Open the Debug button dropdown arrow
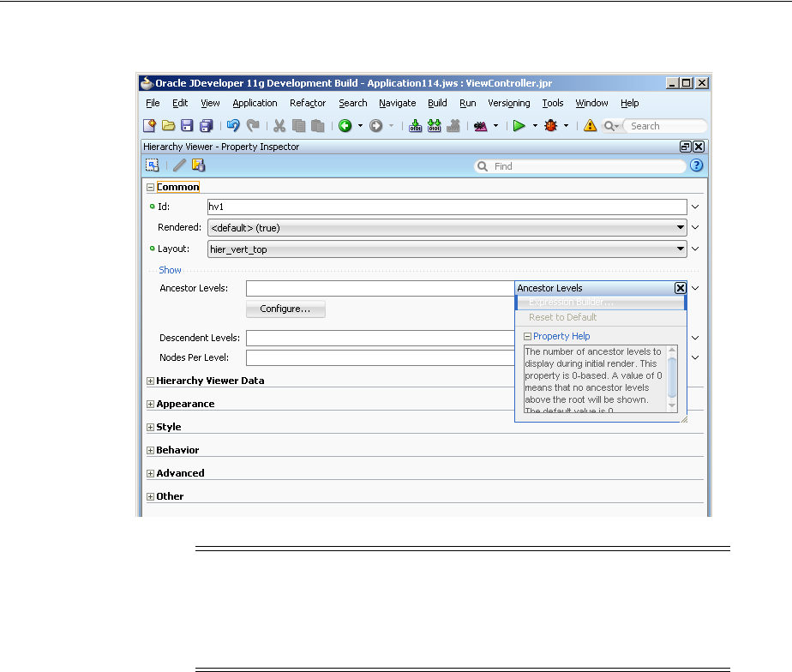792x672 pixels. click(566, 126)
